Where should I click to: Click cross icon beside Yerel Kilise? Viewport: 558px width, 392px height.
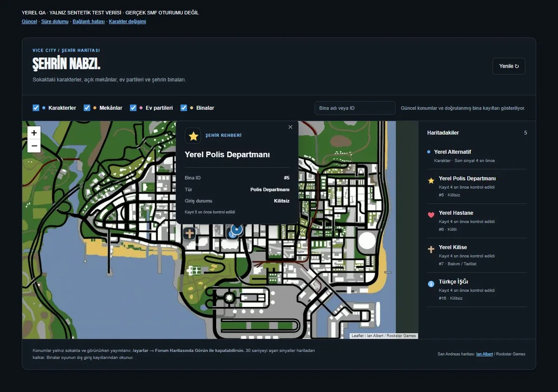coord(431,249)
